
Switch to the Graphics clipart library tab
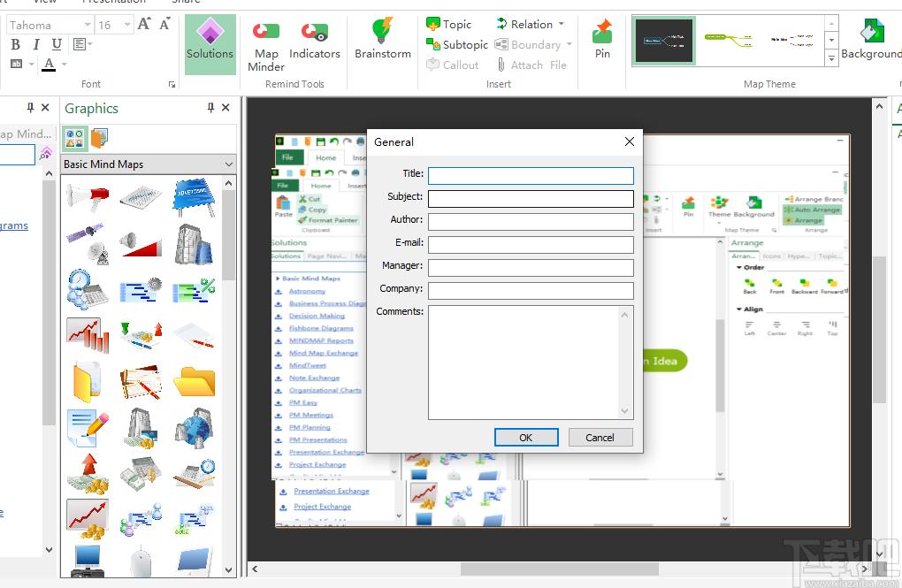click(75, 138)
